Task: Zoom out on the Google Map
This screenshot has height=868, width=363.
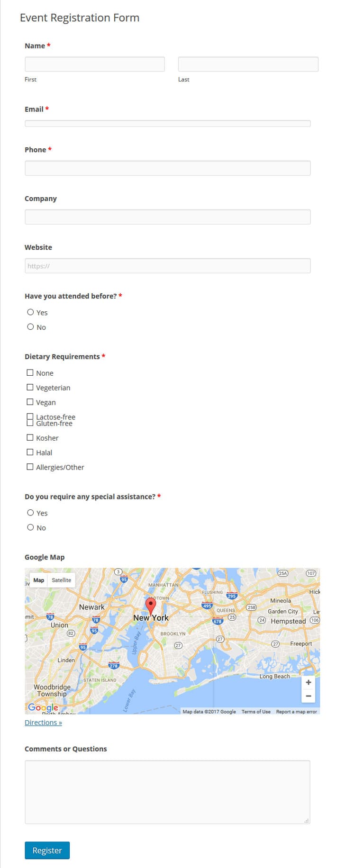Action: pyautogui.click(x=309, y=696)
